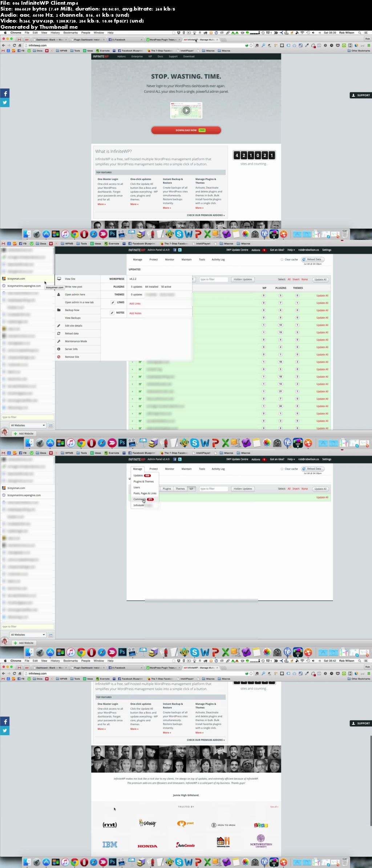
Task: Open the See all » trusted-by link
Action: click(x=274, y=807)
